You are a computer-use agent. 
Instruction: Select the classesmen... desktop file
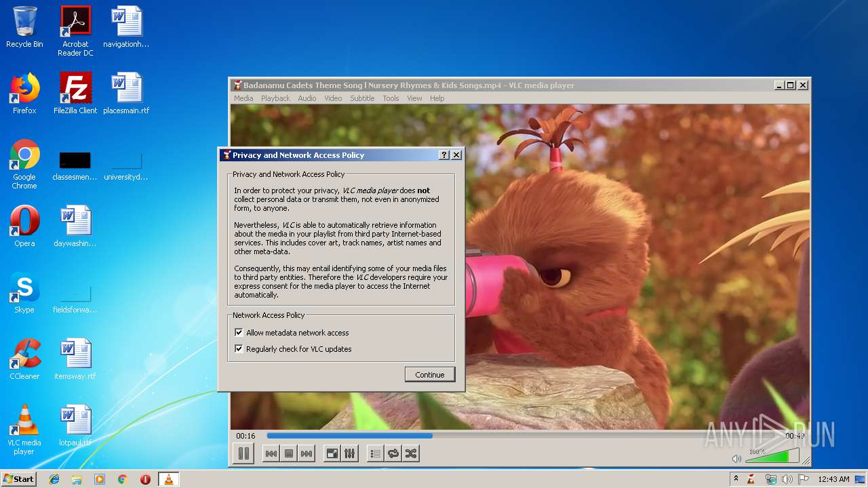[75, 165]
